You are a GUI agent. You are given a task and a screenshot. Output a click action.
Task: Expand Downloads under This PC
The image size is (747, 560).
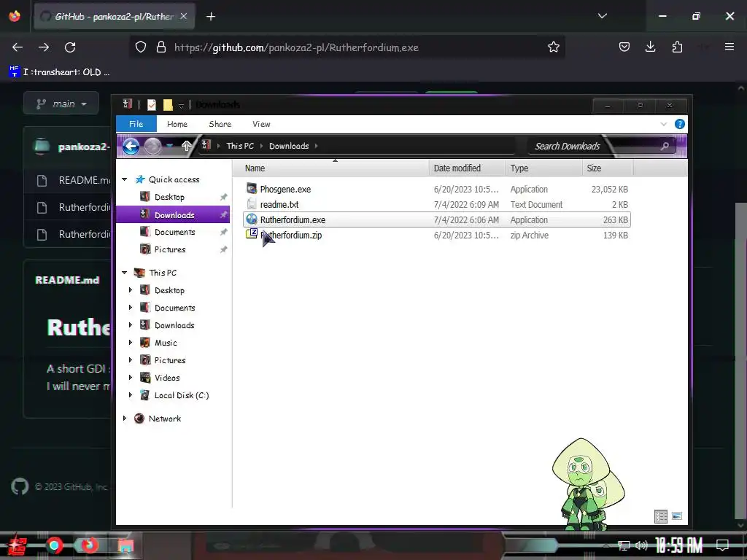pos(131,325)
